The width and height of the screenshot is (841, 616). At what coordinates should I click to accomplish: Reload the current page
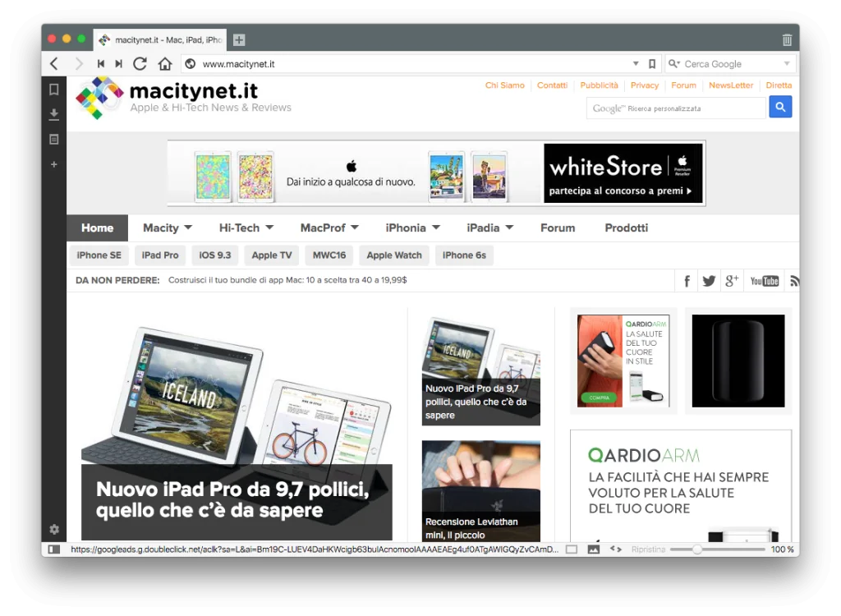[x=140, y=64]
